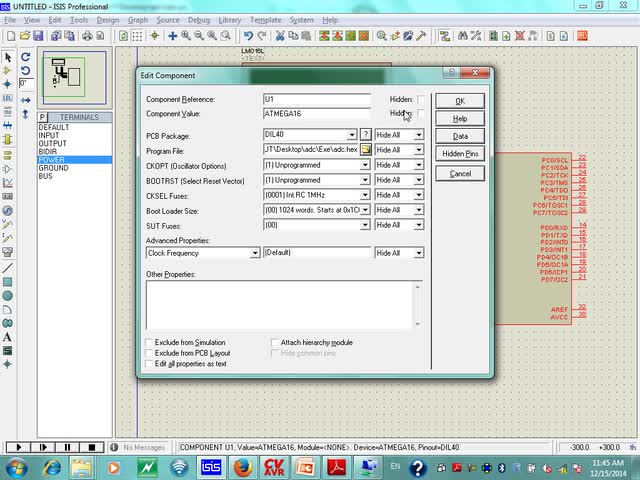Open ISIS app in Windows taskbar

pyautogui.click(x=211, y=467)
